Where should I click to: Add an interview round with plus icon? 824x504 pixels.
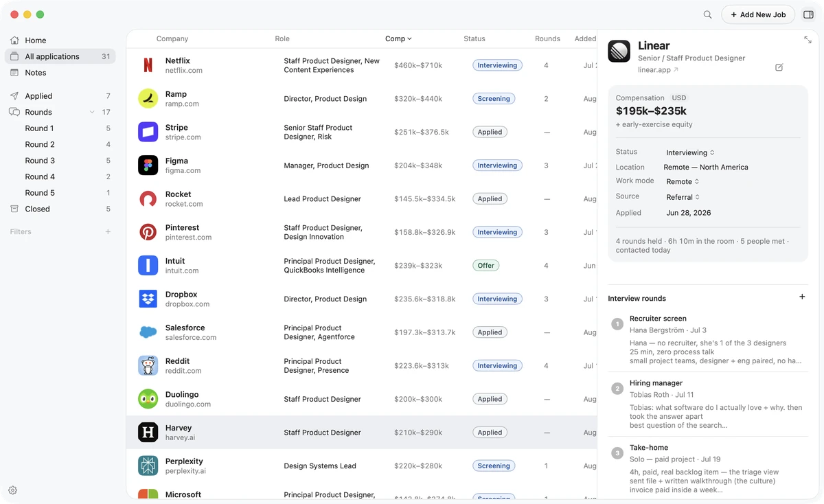click(802, 297)
